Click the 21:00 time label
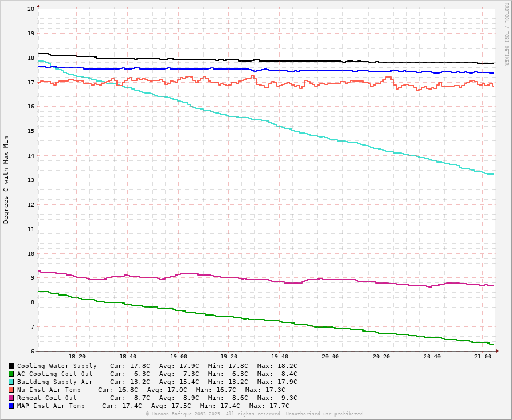This screenshot has width=512, height=420. [482, 357]
